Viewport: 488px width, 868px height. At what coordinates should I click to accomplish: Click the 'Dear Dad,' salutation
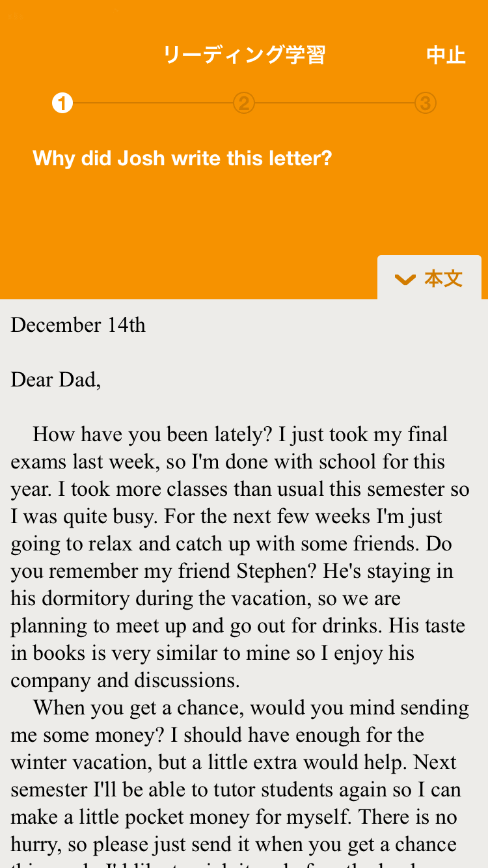point(56,379)
